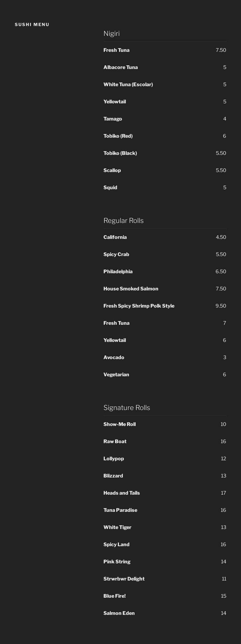This screenshot has height=644, width=241.
Task: Choose the House Smoked Salmon roll
Action: tap(131, 289)
